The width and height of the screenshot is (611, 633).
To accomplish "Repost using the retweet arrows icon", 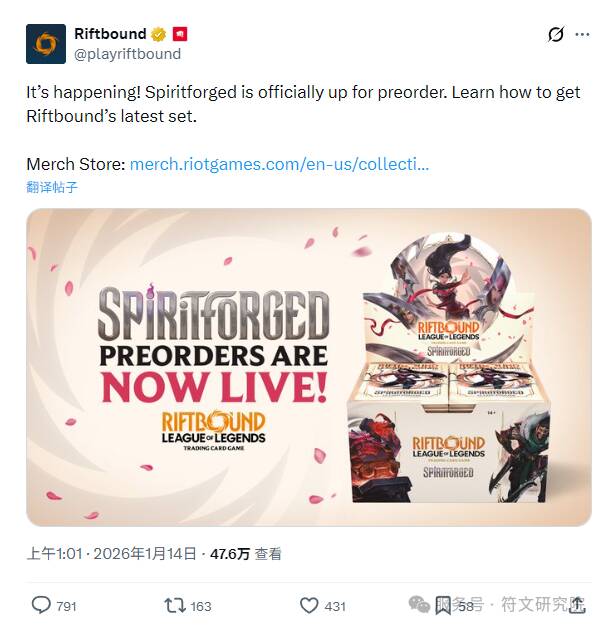I will pyautogui.click(x=175, y=606).
